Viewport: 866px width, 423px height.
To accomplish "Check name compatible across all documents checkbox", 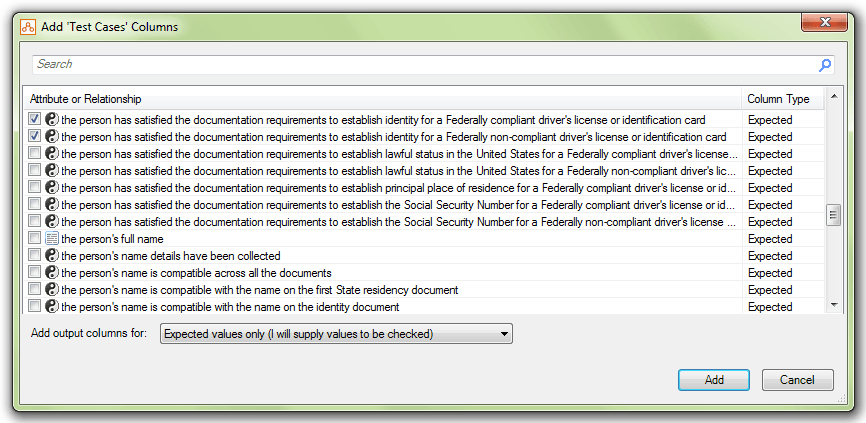I will (x=35, y=272).
